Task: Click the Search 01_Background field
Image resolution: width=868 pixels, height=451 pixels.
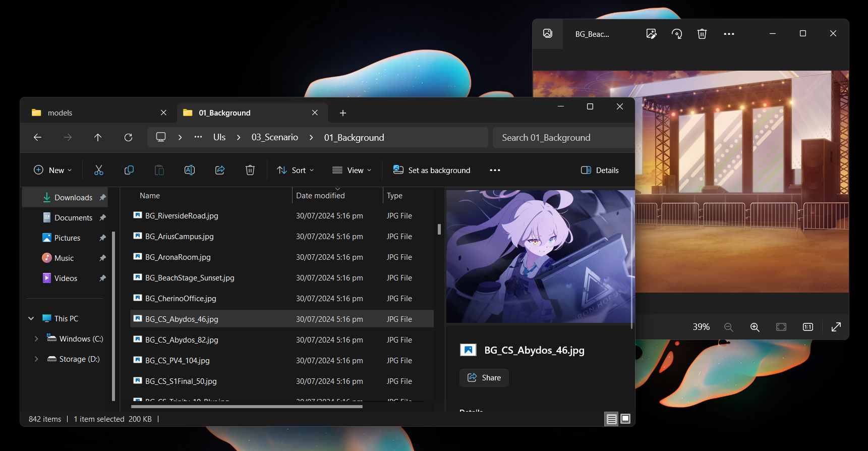Action: (563, 137)
